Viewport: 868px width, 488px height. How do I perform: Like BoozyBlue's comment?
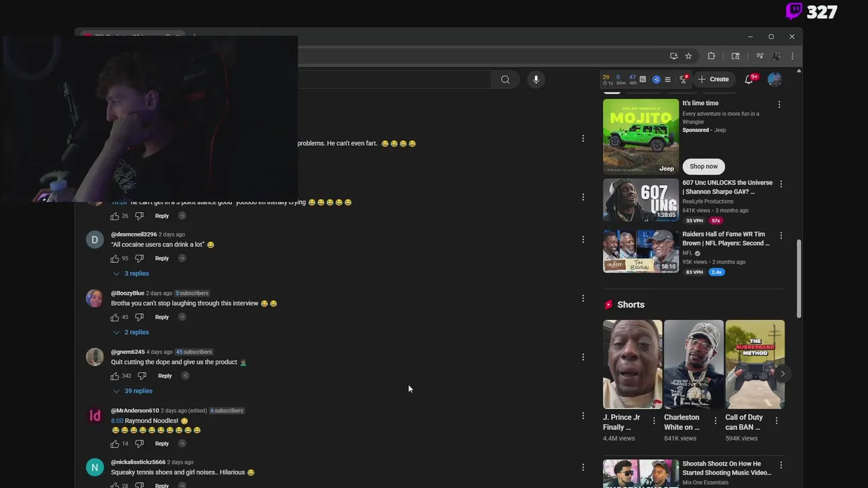point(115,317)
